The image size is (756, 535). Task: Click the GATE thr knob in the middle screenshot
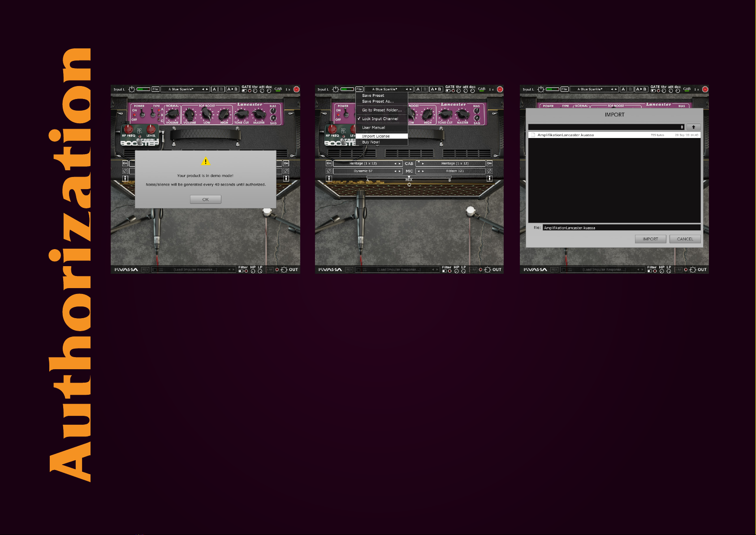tap(459, 91)
